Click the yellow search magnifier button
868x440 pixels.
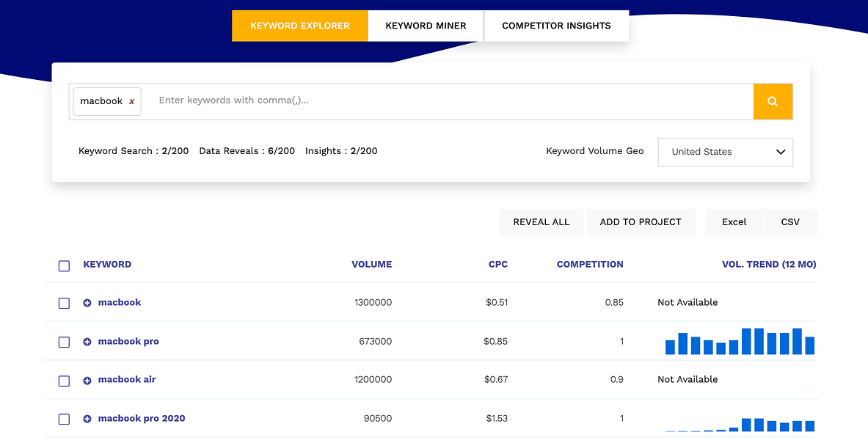click(773, 101)
